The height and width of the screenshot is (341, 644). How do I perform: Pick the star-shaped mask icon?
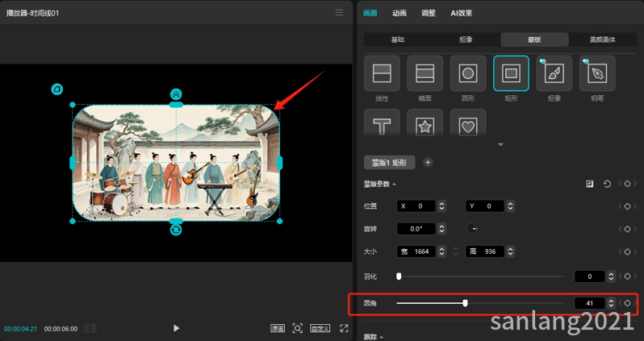pos(424,126)
